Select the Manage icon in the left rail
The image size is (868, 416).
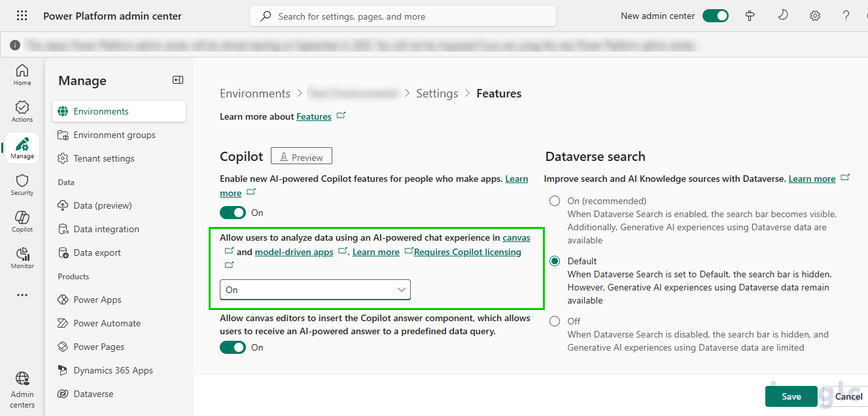point(22,148)
